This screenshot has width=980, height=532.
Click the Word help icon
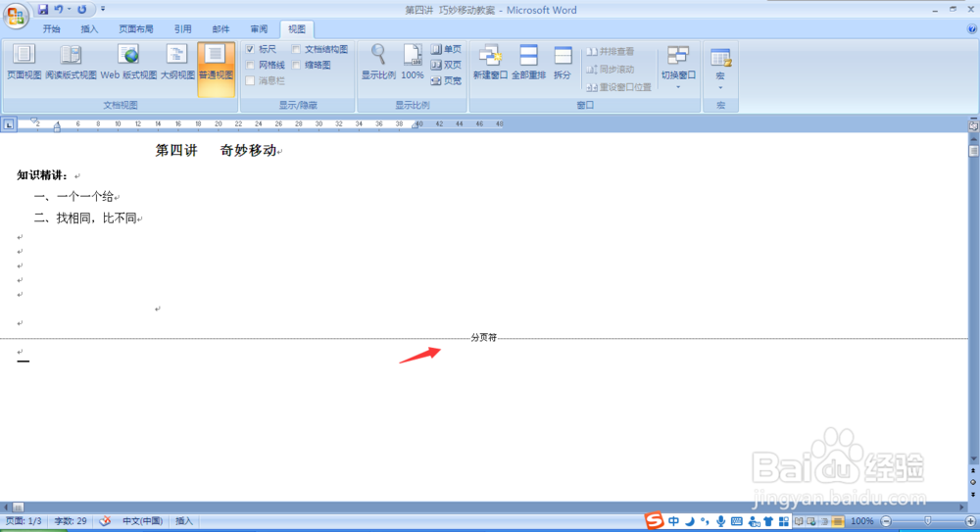coord(972,29)
